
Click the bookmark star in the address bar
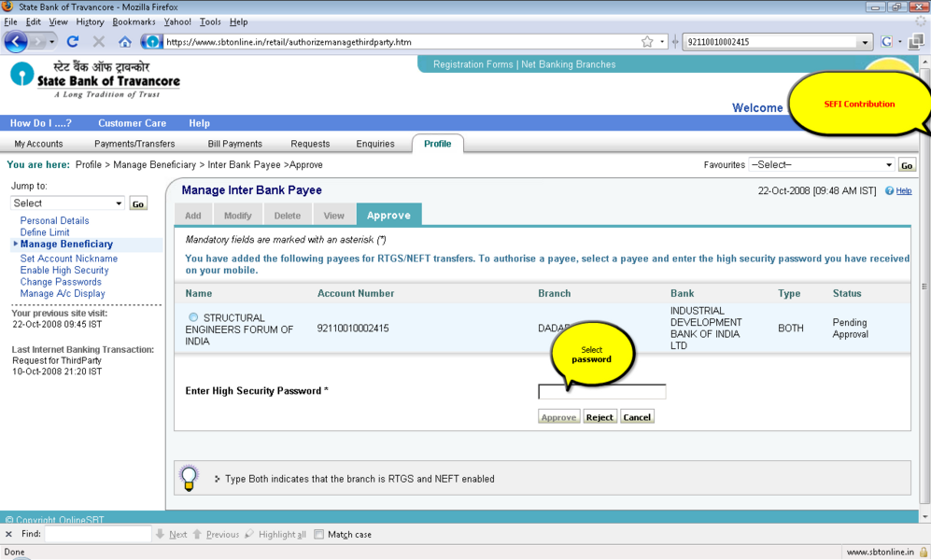coord(647,42)
